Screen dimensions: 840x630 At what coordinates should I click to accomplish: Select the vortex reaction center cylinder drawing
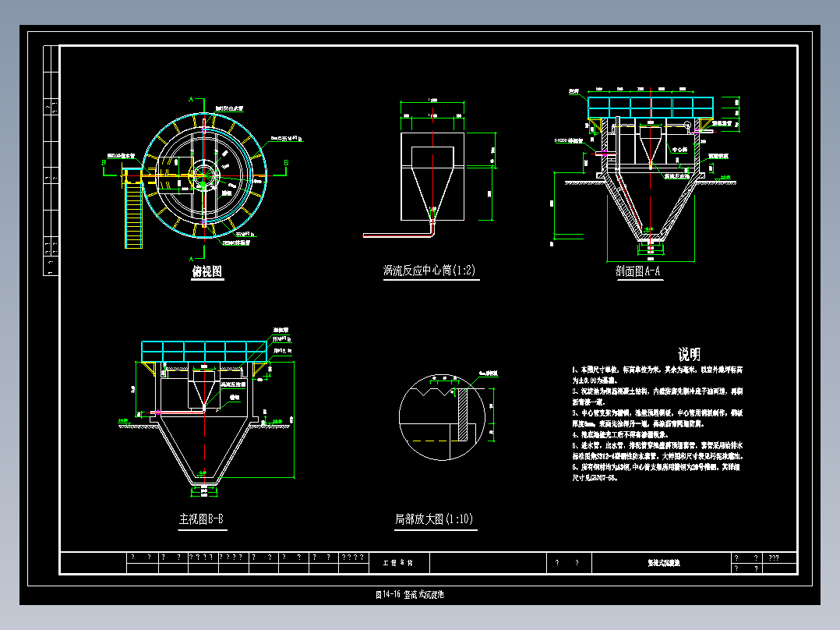432,177
